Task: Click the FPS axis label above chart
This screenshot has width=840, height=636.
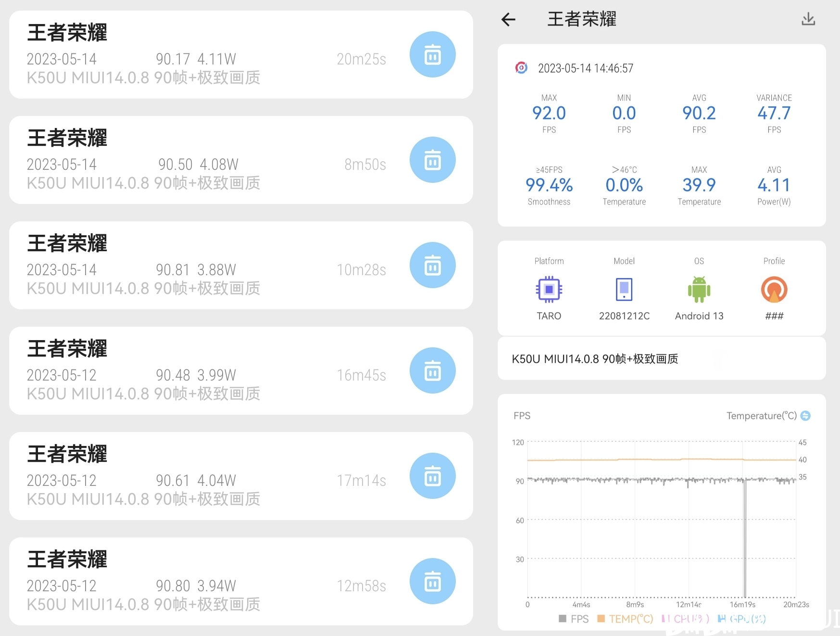Action: 522,416
